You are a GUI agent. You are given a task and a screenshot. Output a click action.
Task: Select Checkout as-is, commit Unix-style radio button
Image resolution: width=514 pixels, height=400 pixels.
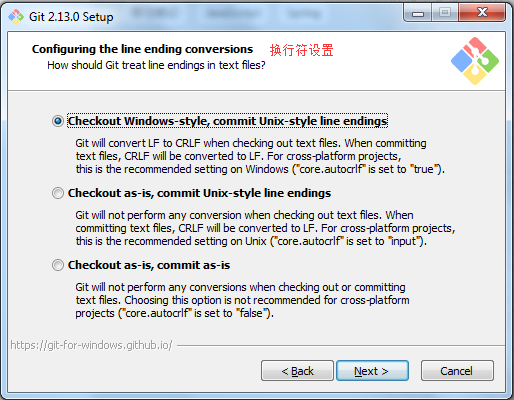58,193
